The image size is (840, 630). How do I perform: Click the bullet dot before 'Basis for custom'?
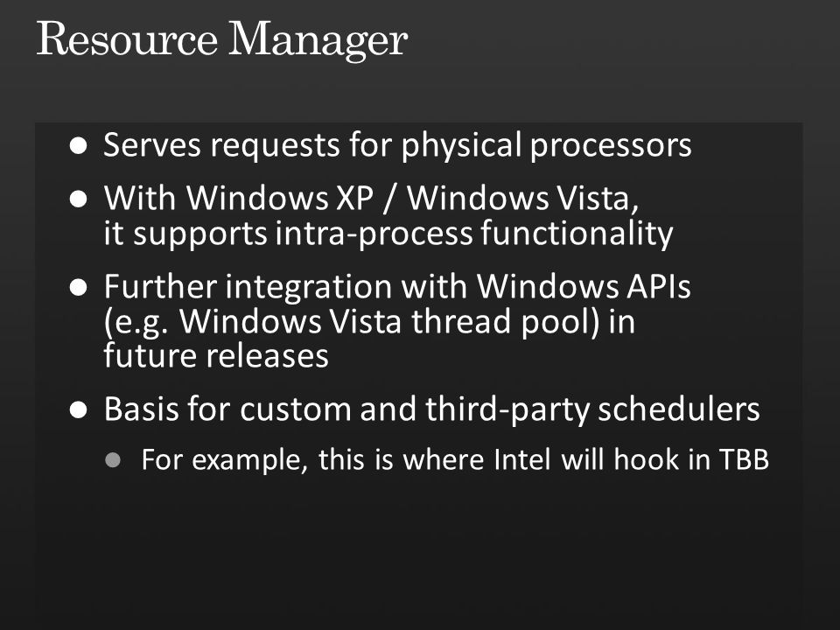coord(78,410)
